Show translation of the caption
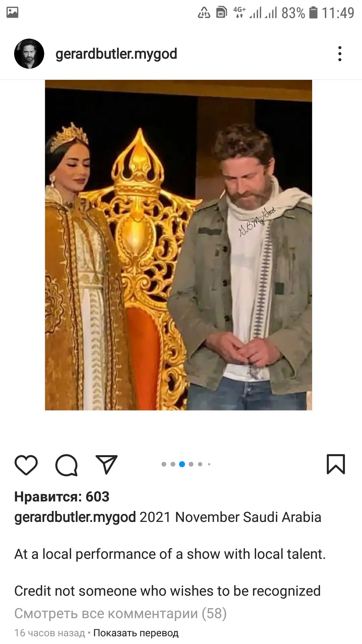The height and width of the screenshot is (644, 362). pyautogui.click(x=136, y=633)
